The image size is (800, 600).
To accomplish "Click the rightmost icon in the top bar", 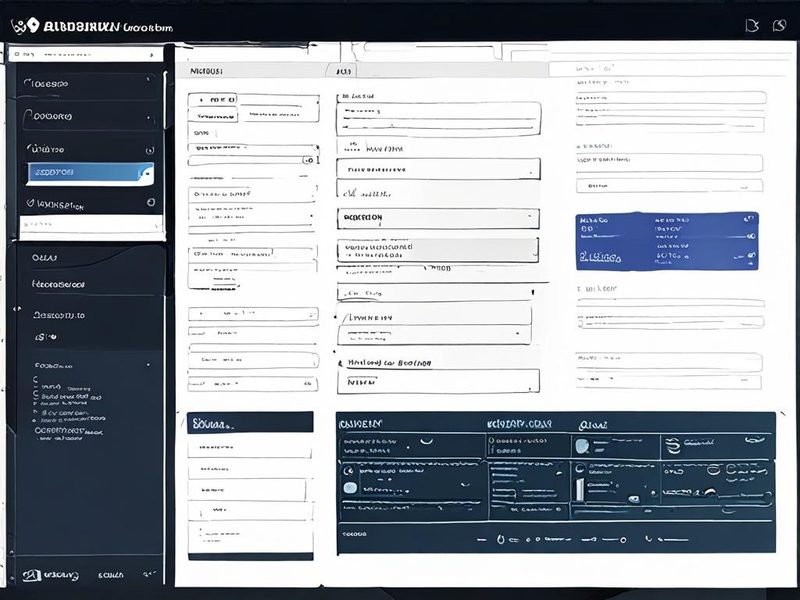I will [x=779, y=25].
